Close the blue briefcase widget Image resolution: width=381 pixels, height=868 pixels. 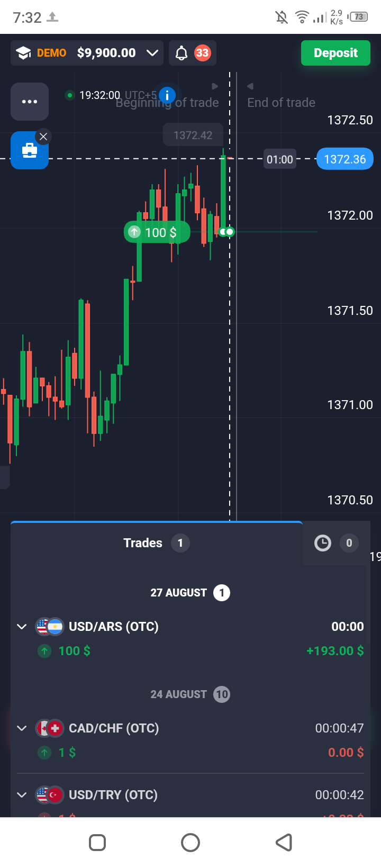point(43,137)
